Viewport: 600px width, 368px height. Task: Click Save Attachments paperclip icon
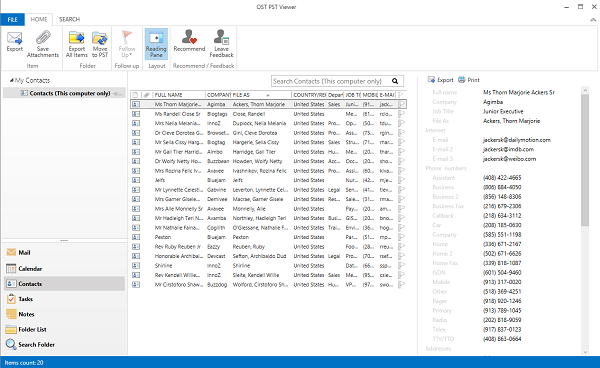(x=43, y=38)
